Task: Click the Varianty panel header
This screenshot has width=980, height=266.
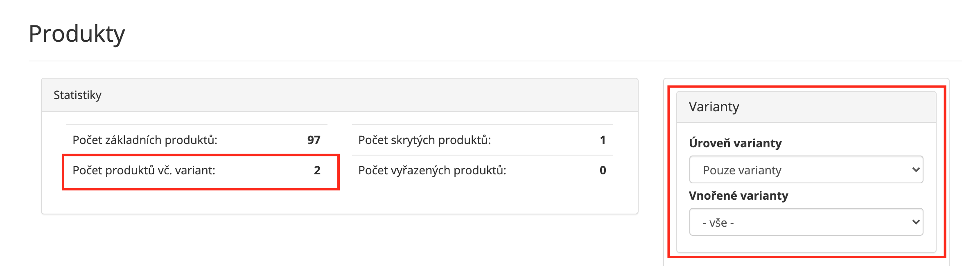Action: pyautogui.click(x=806, y=107)
